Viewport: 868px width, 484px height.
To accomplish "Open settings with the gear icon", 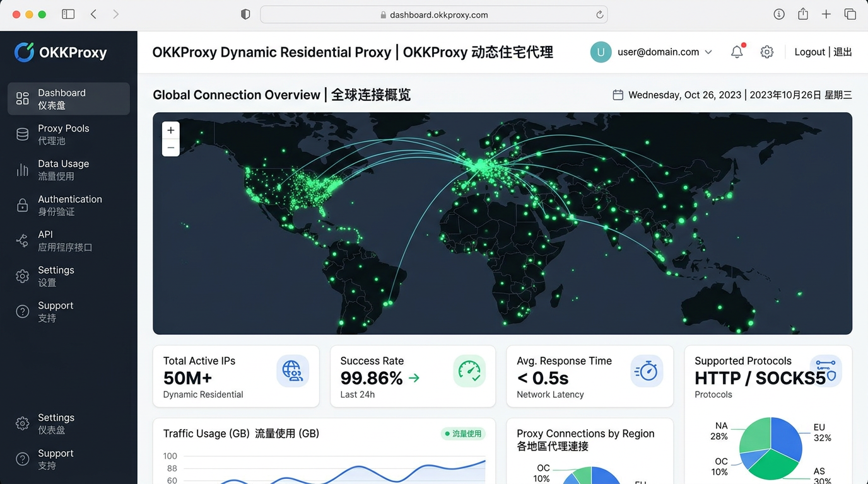I will click(x=766, y=52).
